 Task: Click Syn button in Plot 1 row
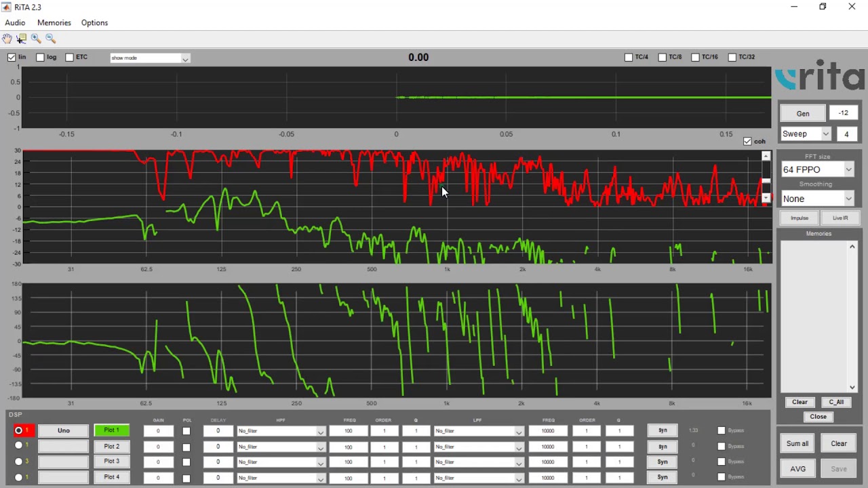click(663, 430)
